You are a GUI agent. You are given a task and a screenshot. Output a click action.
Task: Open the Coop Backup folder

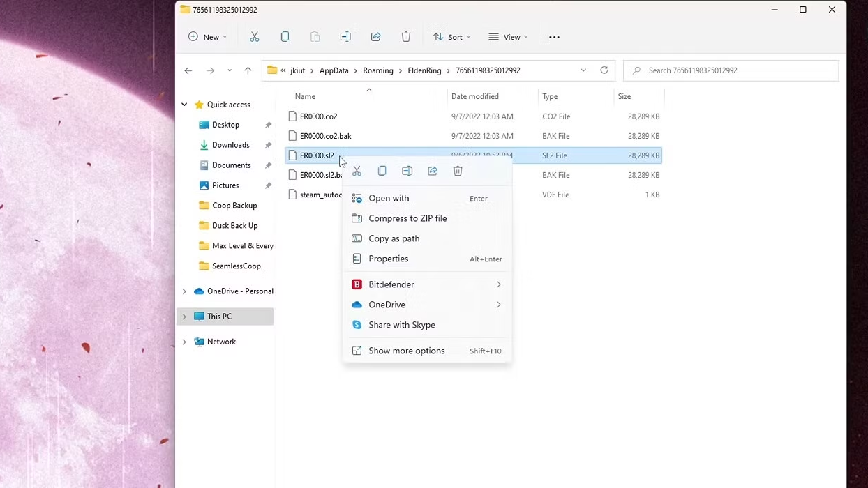tap(234, 206)
